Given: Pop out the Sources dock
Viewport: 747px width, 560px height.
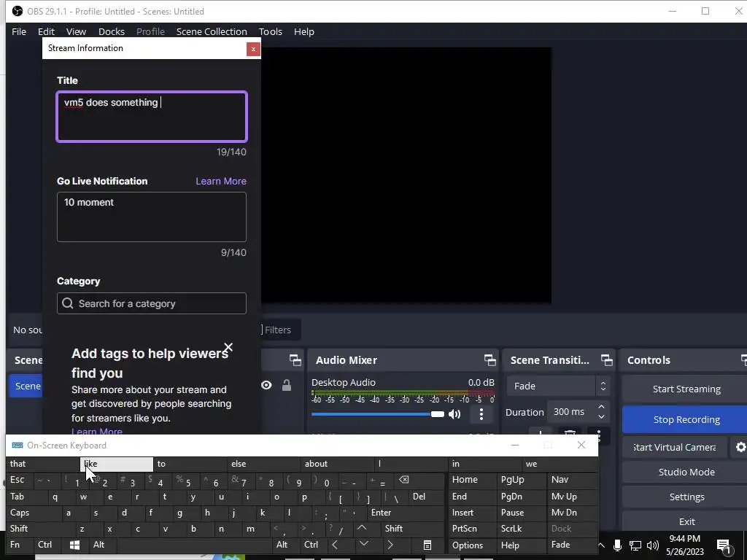Looking at the screenshot, I should [295, 360].
